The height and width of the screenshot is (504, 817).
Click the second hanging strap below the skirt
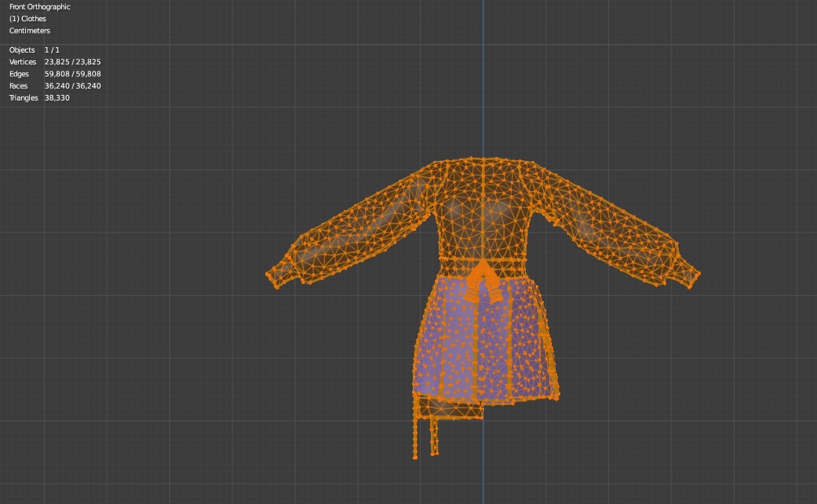434,437
